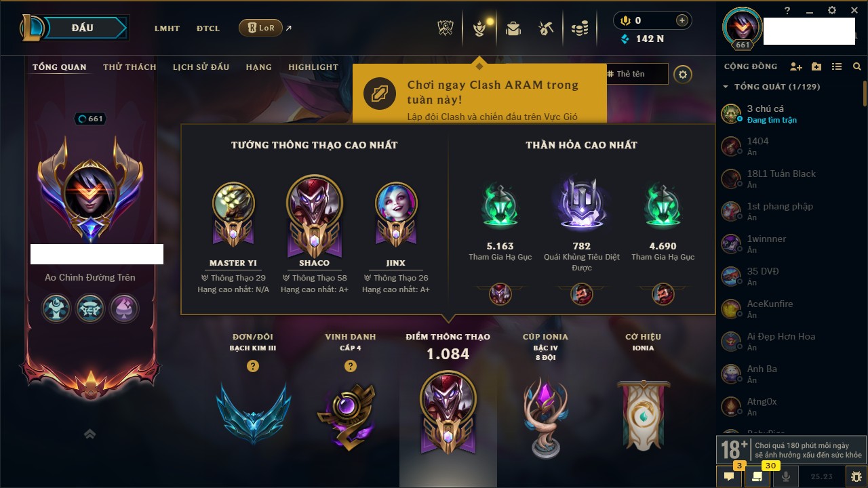868x488 pixels.
Task: Expand the profile banner chevron arrows
Action: pyautogui.click(x=90, y=434)
